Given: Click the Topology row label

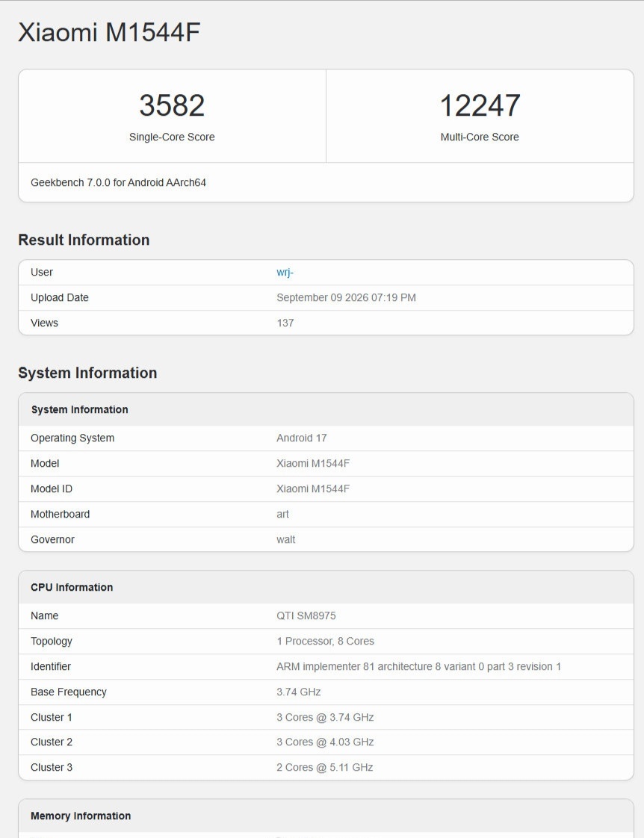Looking at the screenshot, I should pos(52,641).
